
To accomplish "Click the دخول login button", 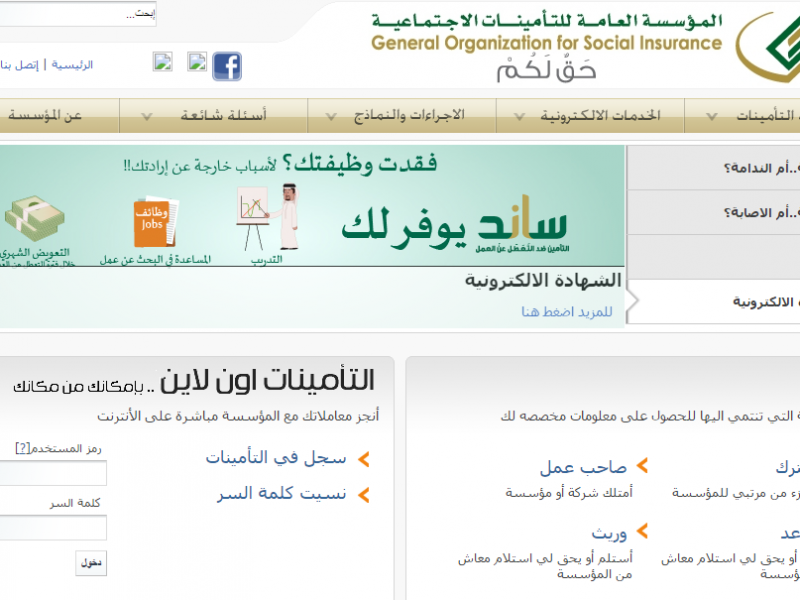I will pyautogui.click(x=91, y=563).
